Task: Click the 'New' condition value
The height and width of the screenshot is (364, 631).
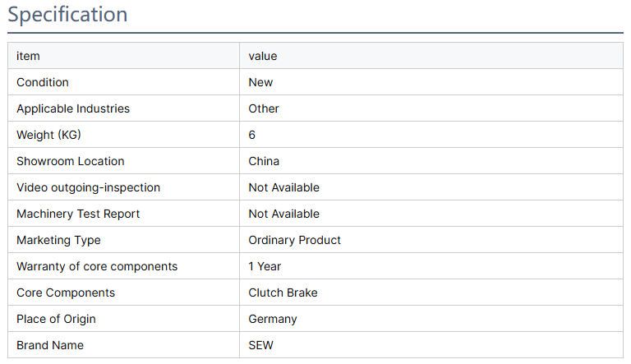Action: point(260,82)
